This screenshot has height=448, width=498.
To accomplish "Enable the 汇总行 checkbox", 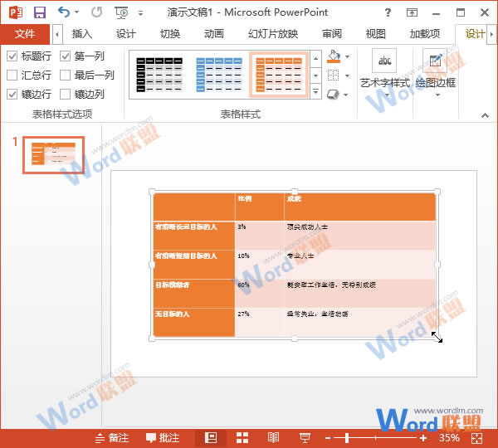I will (12, 75).
